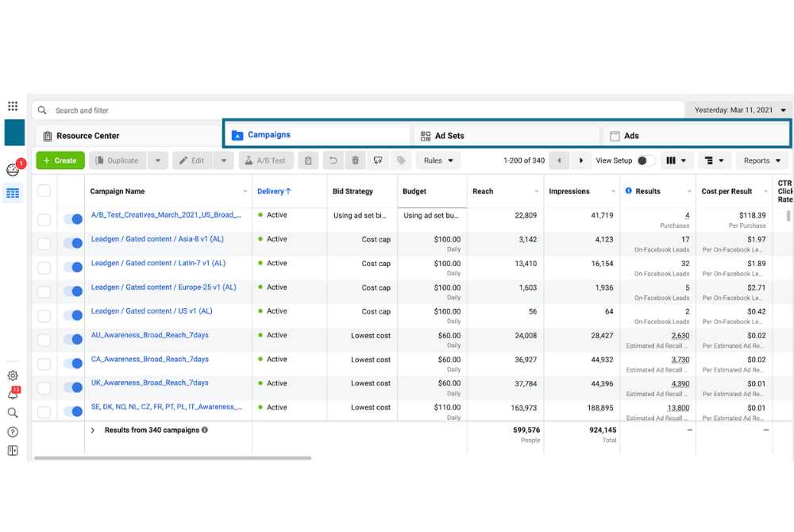The image size is (794, 532).
Task: Click the Bid Strategy column header
Action: tap(353, 191)
